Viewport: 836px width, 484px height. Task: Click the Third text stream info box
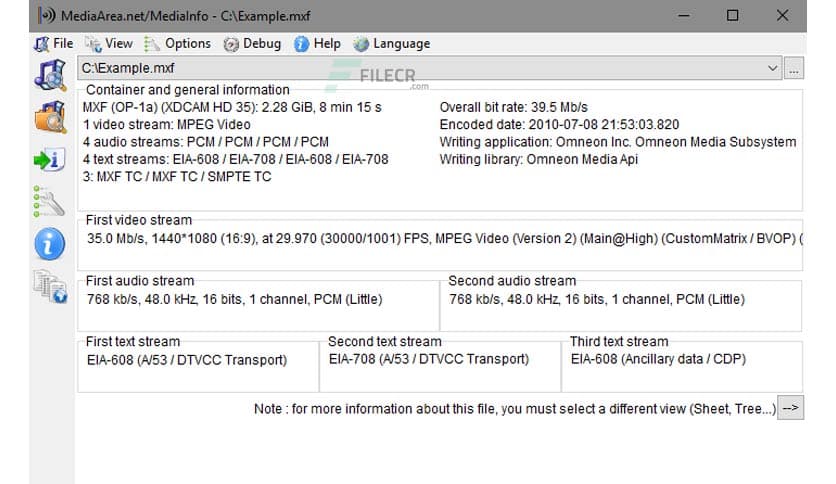click(682, 365)
